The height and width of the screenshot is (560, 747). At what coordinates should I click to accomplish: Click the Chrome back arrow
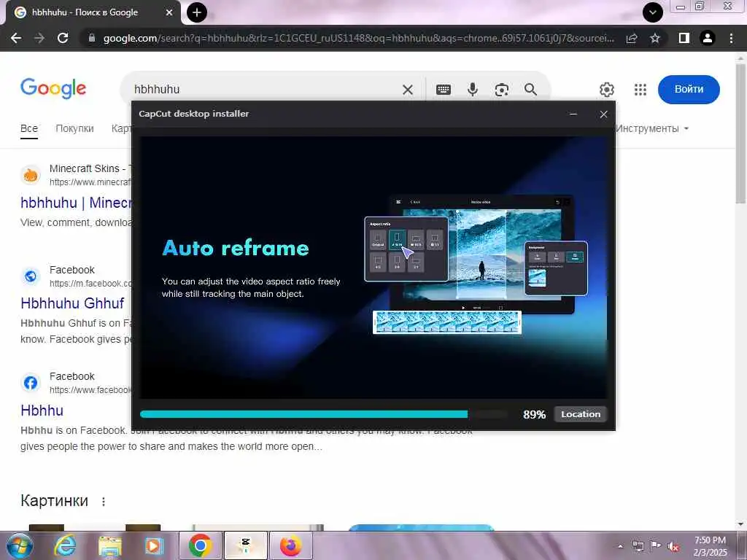coord(16,38)
